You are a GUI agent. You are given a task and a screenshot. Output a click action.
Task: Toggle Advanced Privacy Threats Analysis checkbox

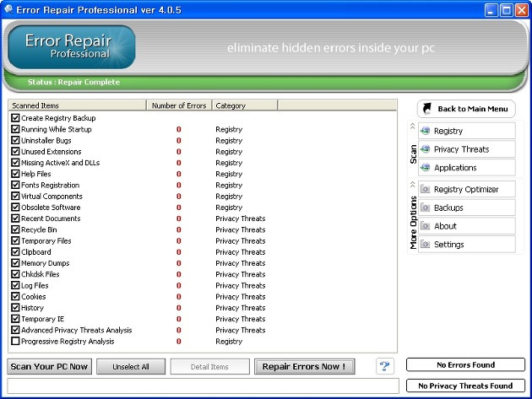[15, 330]
